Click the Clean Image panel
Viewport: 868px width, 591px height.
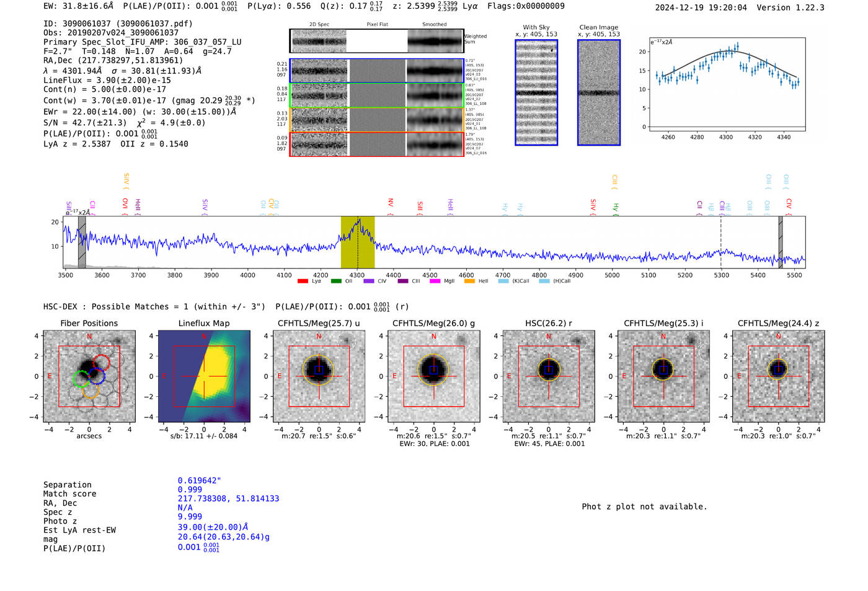(599, 92)
